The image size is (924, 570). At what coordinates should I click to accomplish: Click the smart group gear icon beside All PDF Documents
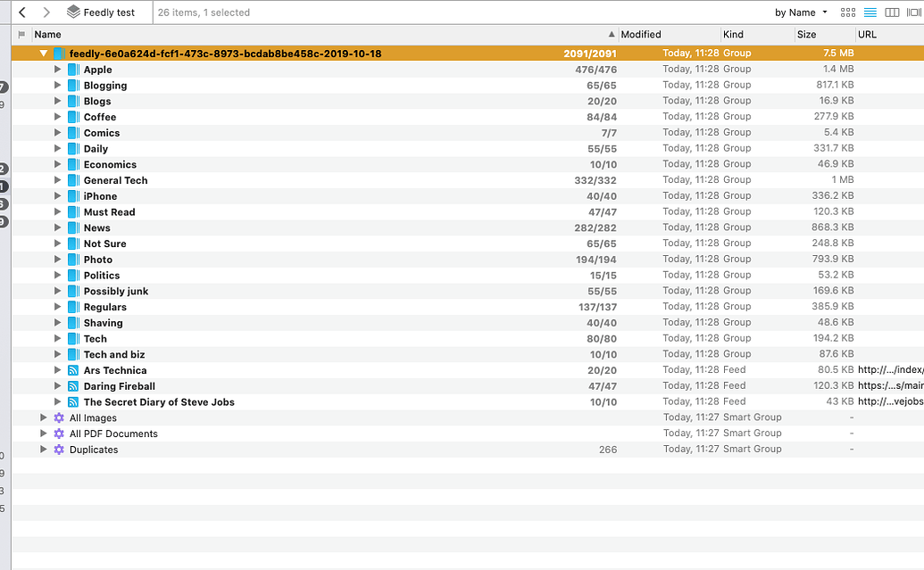coord(58,433)
